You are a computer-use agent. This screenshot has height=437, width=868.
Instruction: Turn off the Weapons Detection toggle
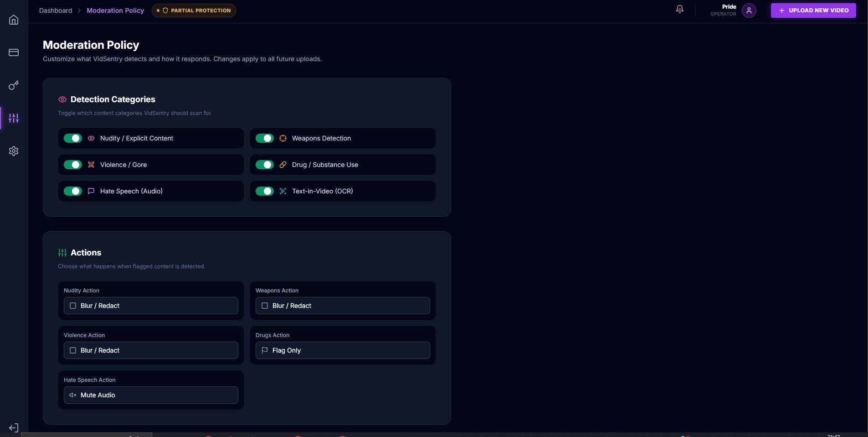[265, 138]
